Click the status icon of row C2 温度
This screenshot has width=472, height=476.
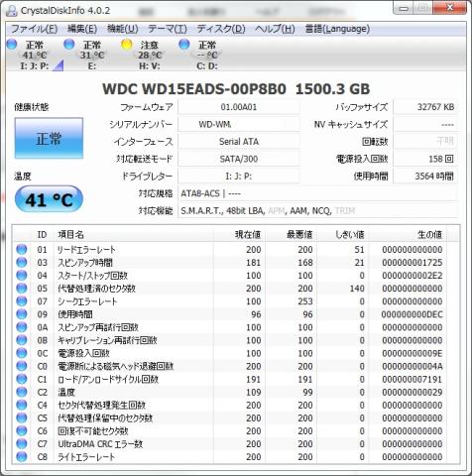click(22, 392)
